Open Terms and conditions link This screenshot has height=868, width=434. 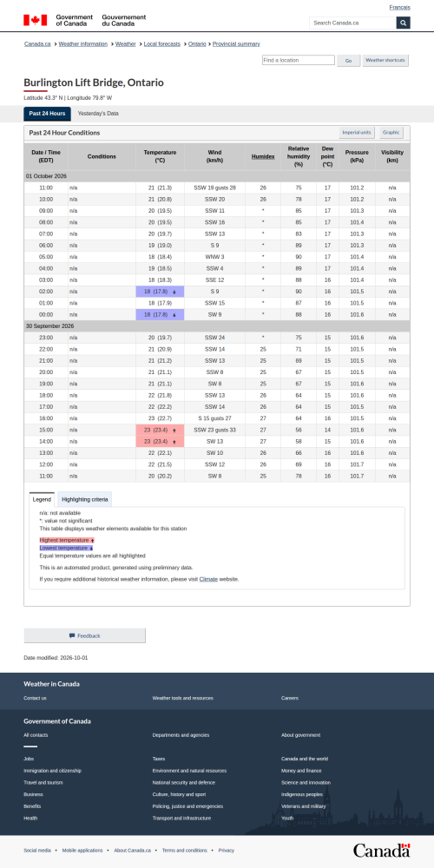(184, 851)
